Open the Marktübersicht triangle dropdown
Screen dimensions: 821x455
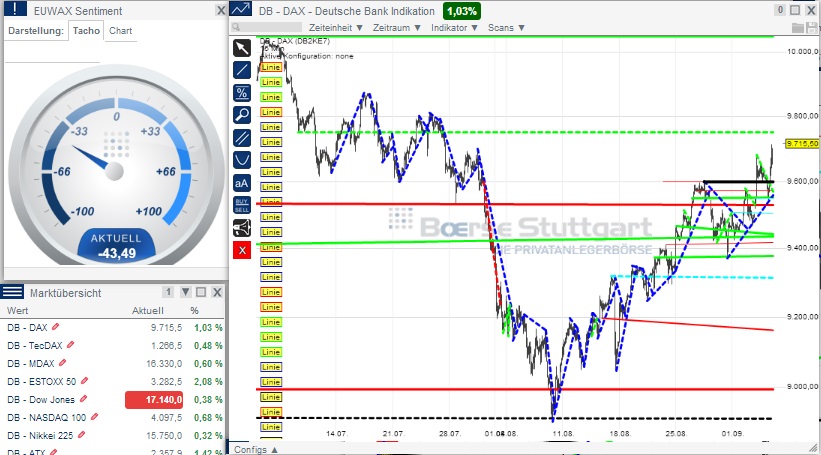(x=185, y=292)
